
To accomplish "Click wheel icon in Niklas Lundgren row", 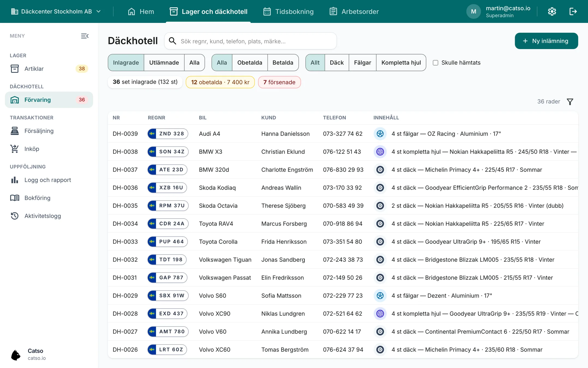I will [380, 313].
